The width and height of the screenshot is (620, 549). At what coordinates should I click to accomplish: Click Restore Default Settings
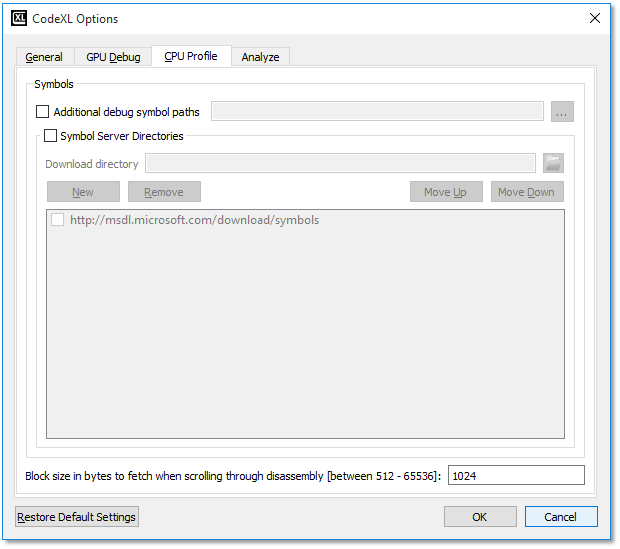[x=77, y=517]
